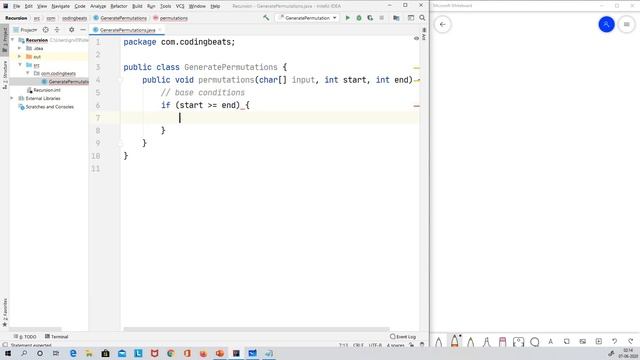Expand External Libraries node
This screenshot has width=640, height=360.
point(12,98)
